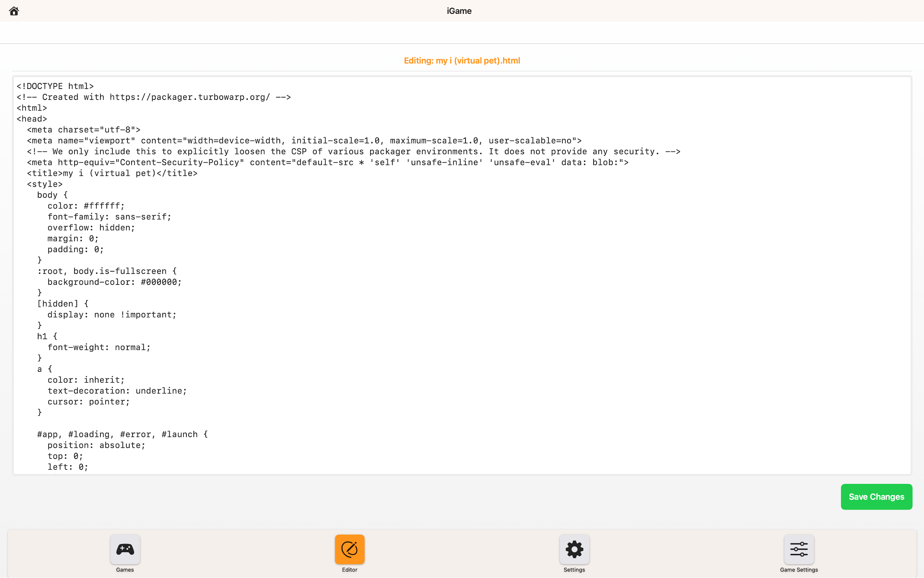Click the 'font-family: sans-serif;' line
Image resolution: width=924 pixels, height=578 pixels.
point(110,217)
